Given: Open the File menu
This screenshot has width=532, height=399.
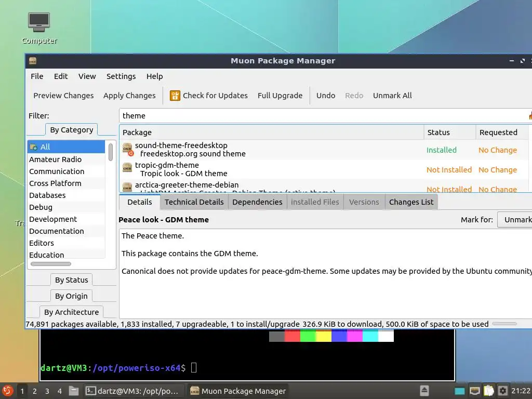Looking at the screenshot, I should coord(37,76).
